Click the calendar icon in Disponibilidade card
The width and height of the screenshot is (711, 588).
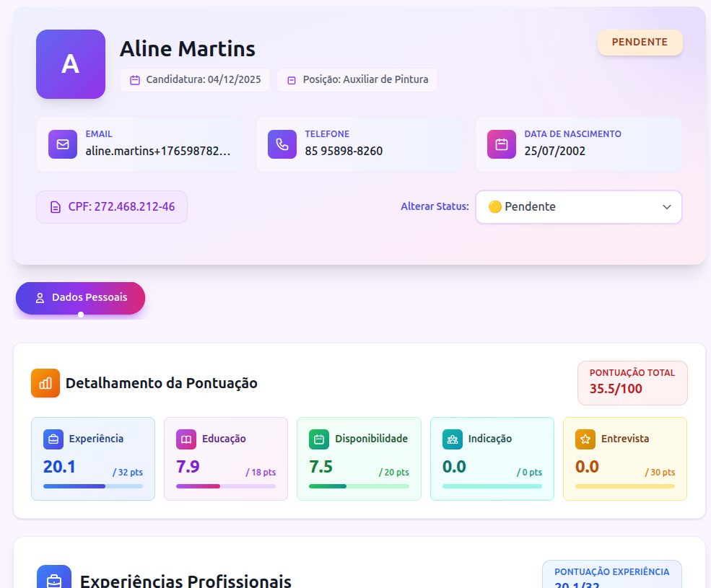pos(319,439)
